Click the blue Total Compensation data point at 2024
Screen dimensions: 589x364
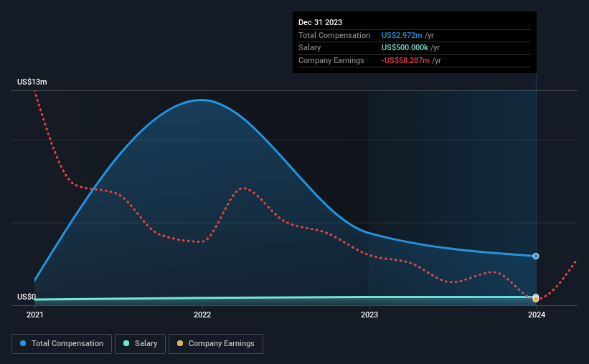[x=536, y=256]
